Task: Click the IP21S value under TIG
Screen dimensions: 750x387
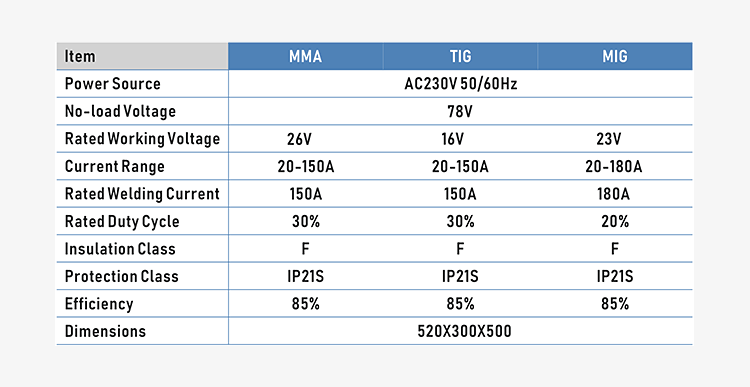Action: click(x=460, y=276)
